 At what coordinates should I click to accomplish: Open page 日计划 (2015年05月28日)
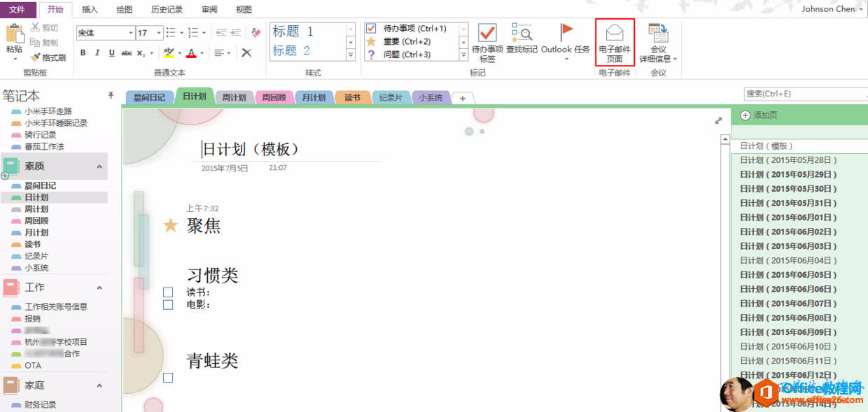tap(789, 160)
